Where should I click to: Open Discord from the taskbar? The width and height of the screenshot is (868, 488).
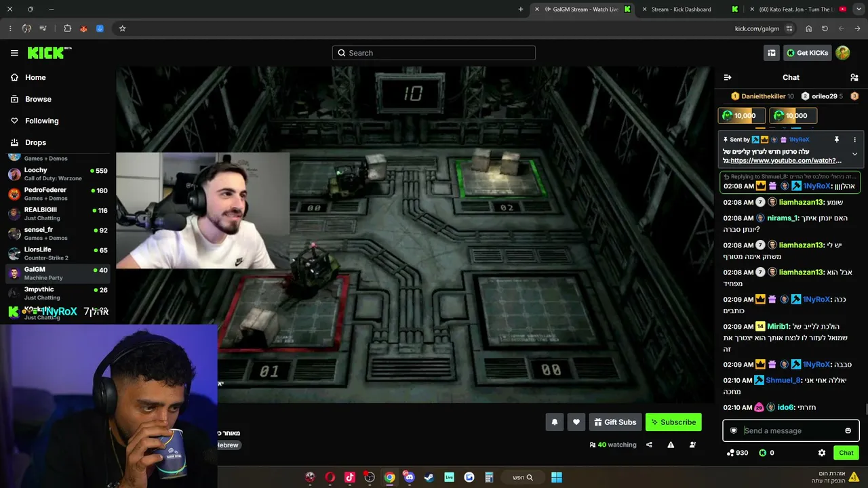tap(409, 477)
